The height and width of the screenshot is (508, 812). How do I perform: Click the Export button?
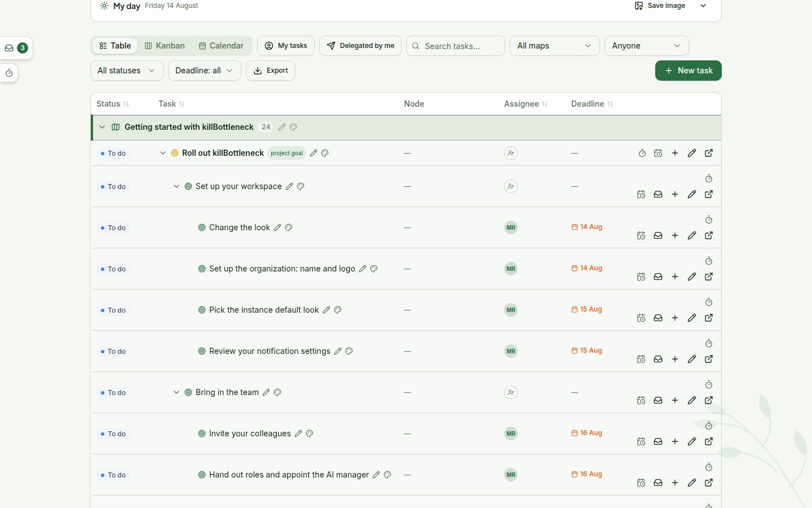pyautogui.click(x=271, y=71)
